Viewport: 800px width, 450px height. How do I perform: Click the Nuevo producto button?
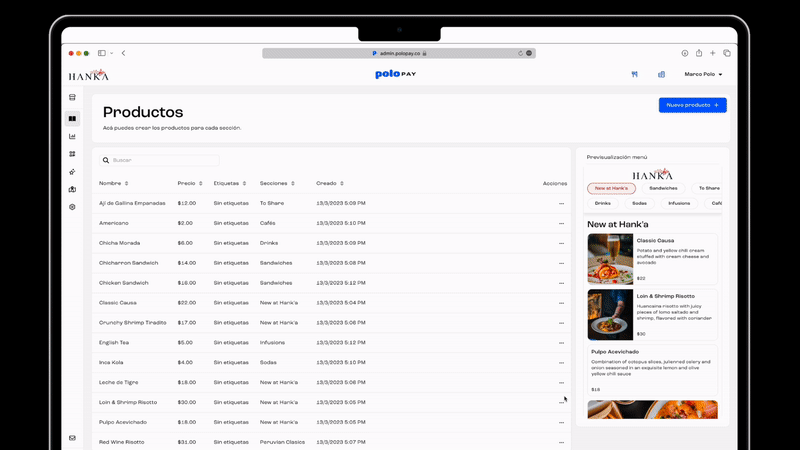(x=692, y=105)
